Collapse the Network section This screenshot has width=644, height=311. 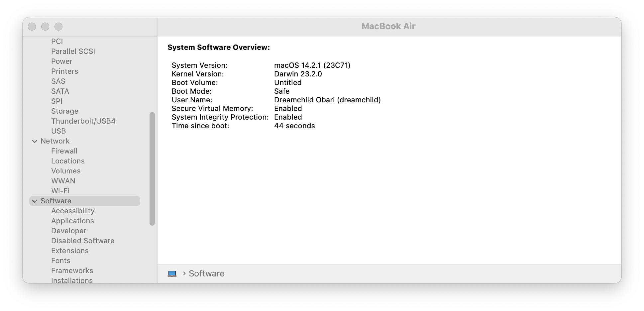pyautogui.click(x=34, y=141)
